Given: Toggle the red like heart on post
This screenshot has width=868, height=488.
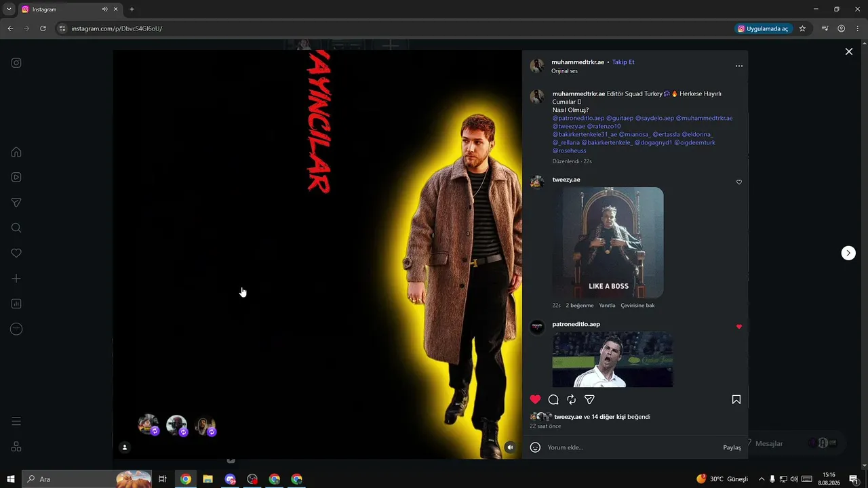Looking at the screenshot, I should pyautogui.click(x=535, y=399).
